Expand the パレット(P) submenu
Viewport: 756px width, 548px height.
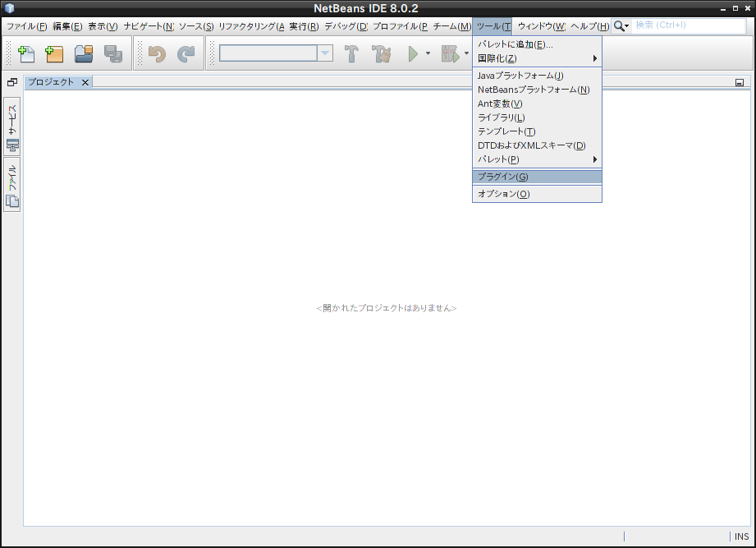click(537, 159)
